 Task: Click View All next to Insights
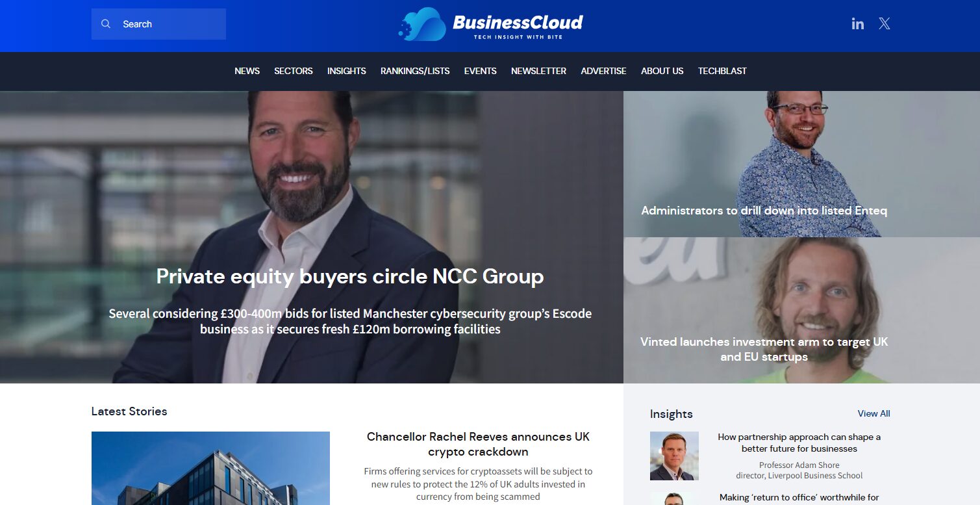874,413
